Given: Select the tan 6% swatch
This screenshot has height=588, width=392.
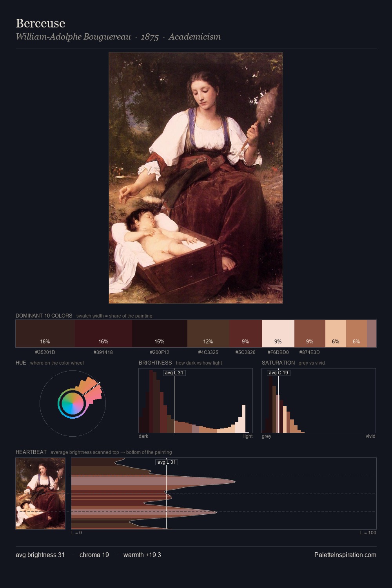Looking at the screenshot, I should click(356, 334).
